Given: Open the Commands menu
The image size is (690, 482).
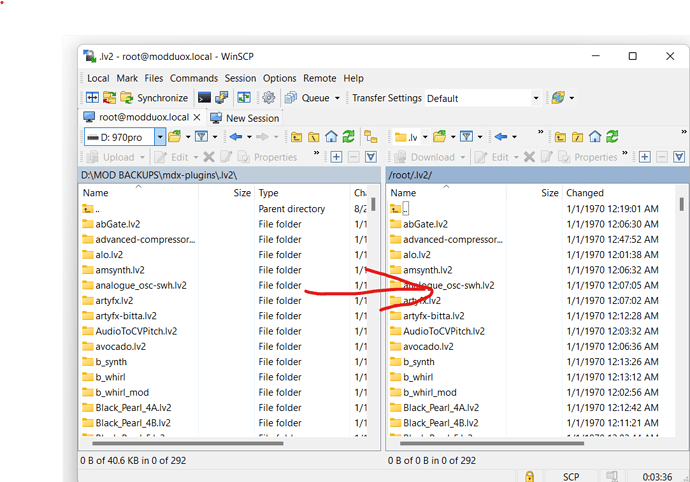Looking at the screenshot, I should 194,78.
